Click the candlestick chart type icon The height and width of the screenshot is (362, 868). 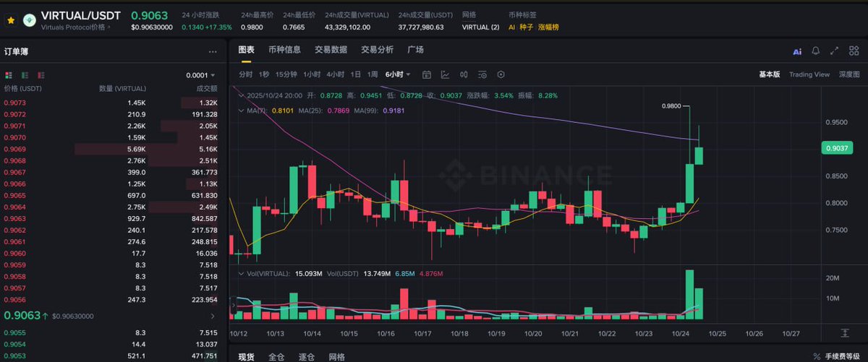pos(464,74)
